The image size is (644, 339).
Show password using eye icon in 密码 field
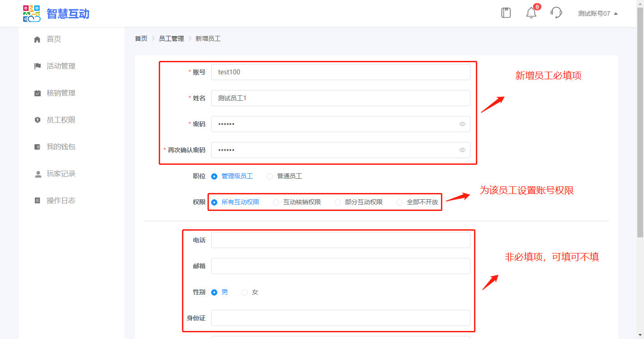coord(462,124)
